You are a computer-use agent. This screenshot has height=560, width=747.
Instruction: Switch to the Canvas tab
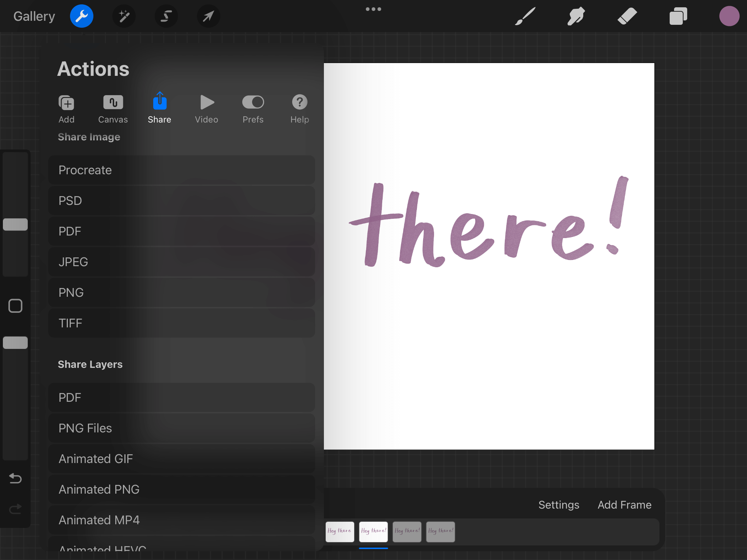point(113,108)
